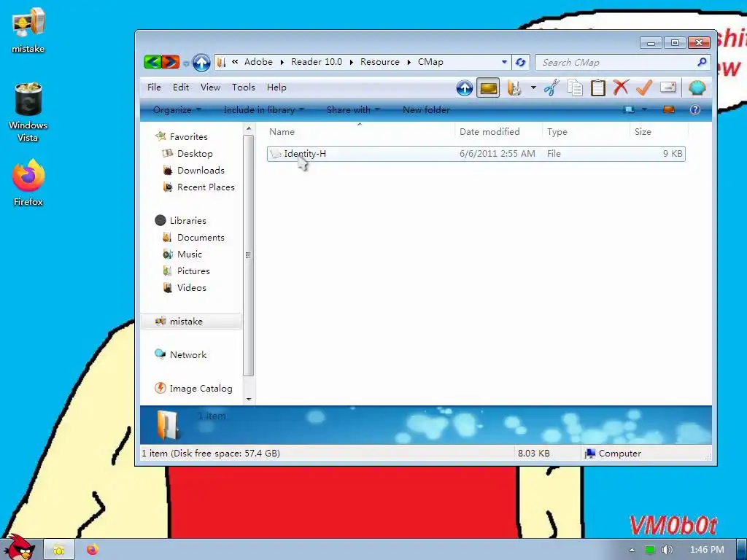Screen dimensions: 747x560
Task: Click the navigation pane scroll-down arrow
Action: click(x=248, y=399)
